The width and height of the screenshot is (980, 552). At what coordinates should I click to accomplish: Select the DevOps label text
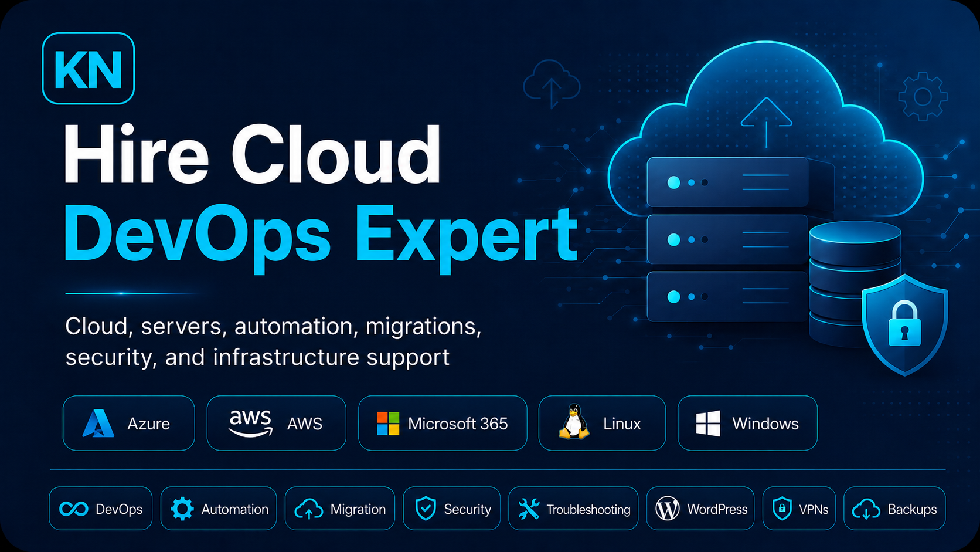point(119,509)
